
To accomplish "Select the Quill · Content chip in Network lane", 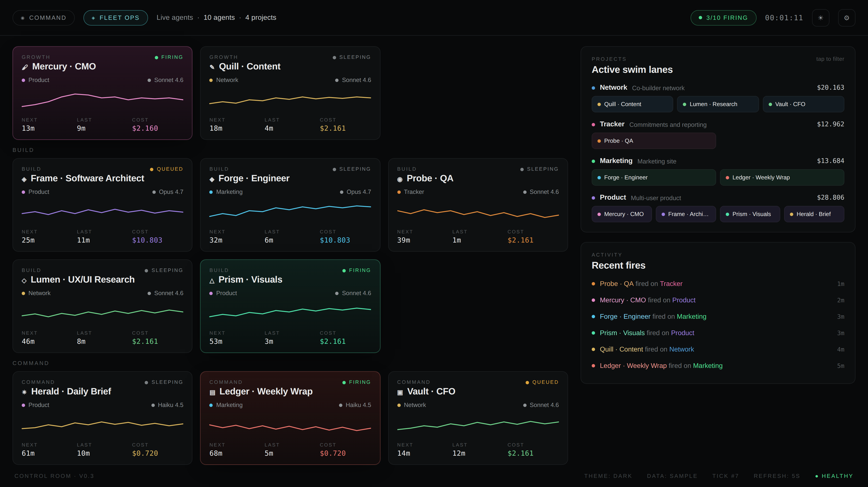I will tap(632, 104).
